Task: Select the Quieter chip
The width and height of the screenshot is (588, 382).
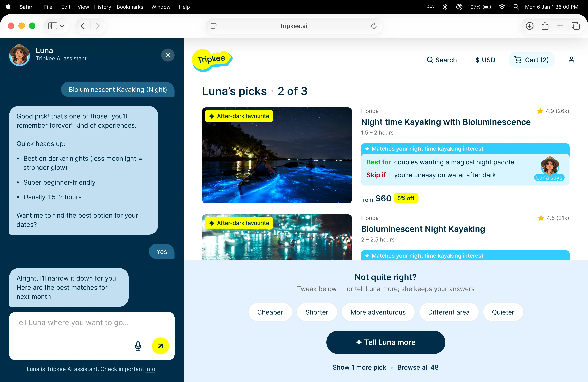Action: point(503,312)
